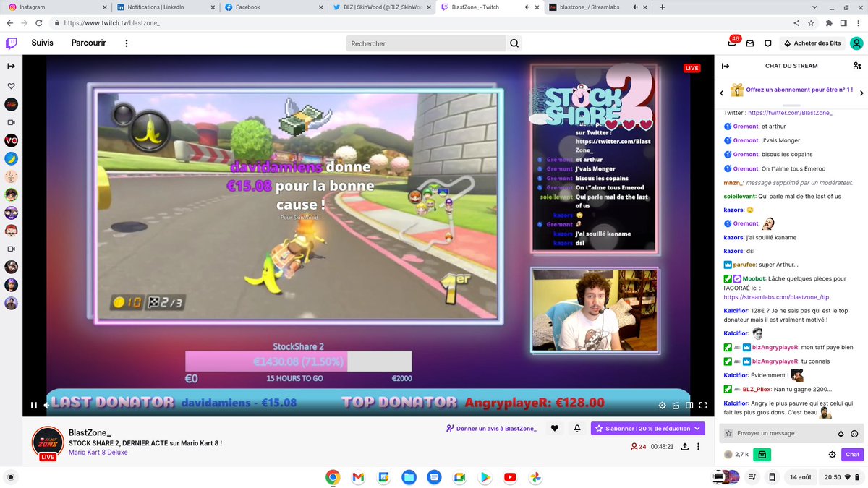This screenshot has height=488, width=868.
Task: Buy Bits with the Acheter des Bits button
Action: (x=813, y=43)
